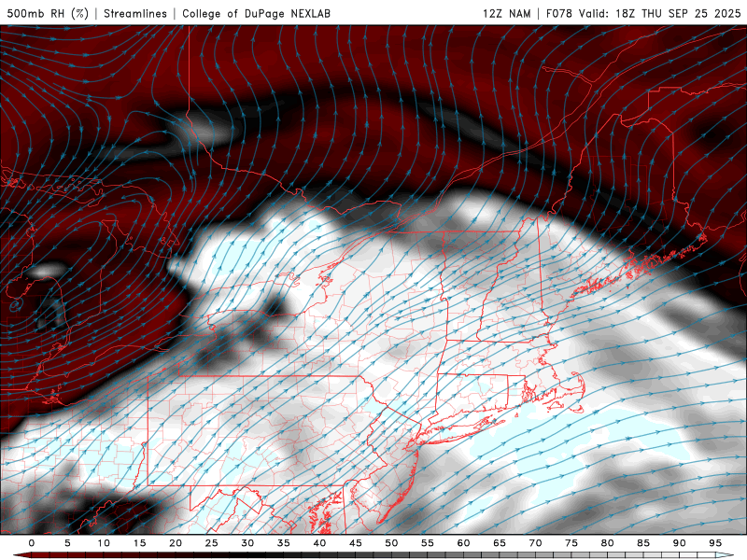Screen dimensions: 747x560
Task: Click the "College of DuPage NEXLAB" header text
Action: click(256, 13)
